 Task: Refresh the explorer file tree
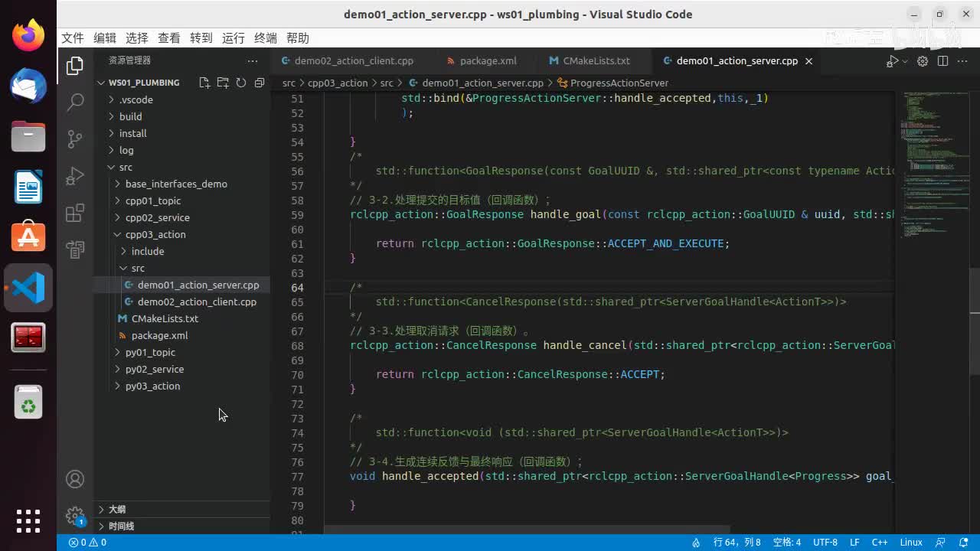pyautogui.click(x=240, y=83)
